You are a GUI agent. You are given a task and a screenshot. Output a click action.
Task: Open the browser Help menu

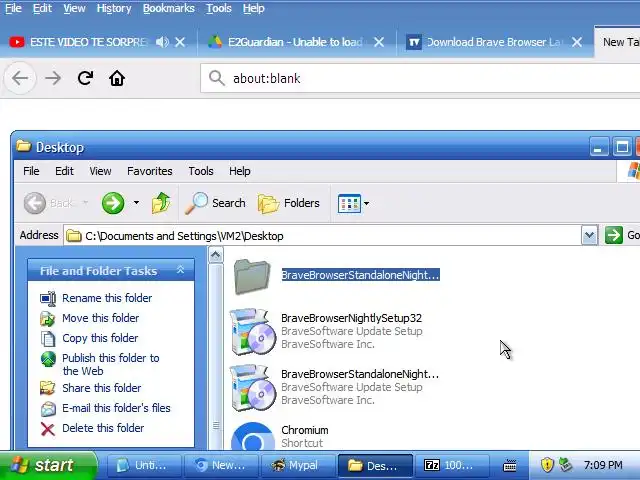tap(253, 8)
